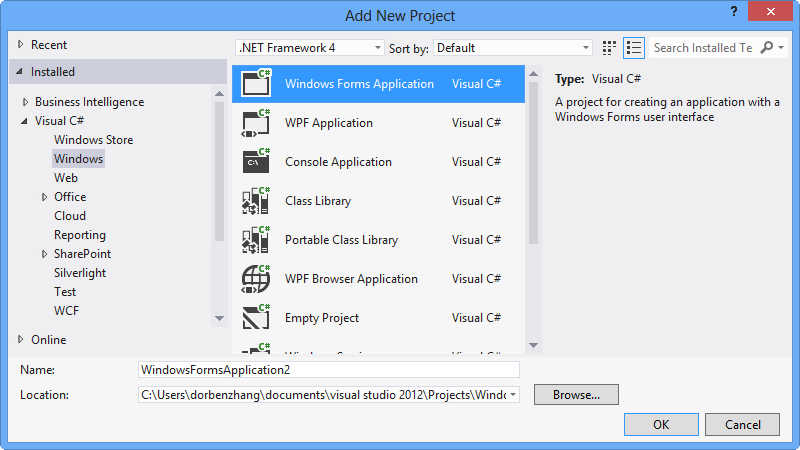Click the template list scroll up arrow
Image resolution: width=800 pixels, height=450 pixels.
[534, 74]
